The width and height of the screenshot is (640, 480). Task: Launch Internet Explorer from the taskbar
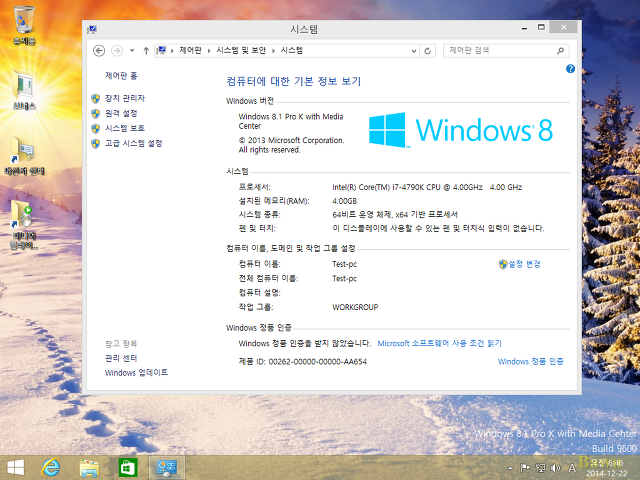(51, 467)
